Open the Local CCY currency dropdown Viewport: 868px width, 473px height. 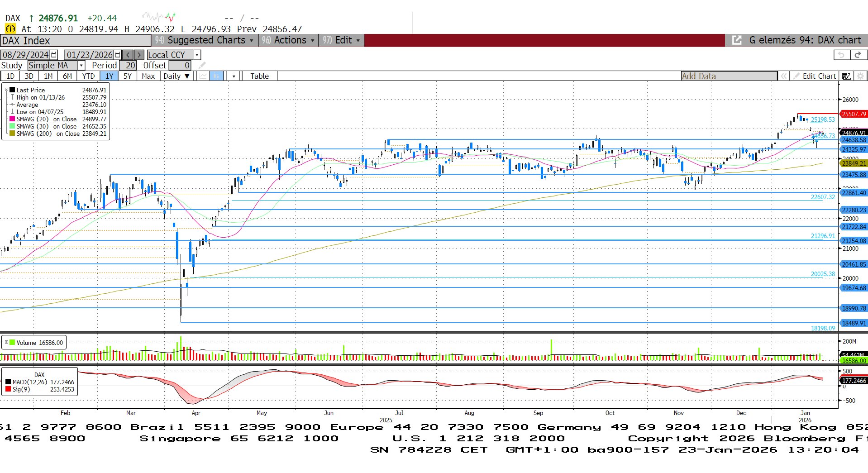(196, 55)
